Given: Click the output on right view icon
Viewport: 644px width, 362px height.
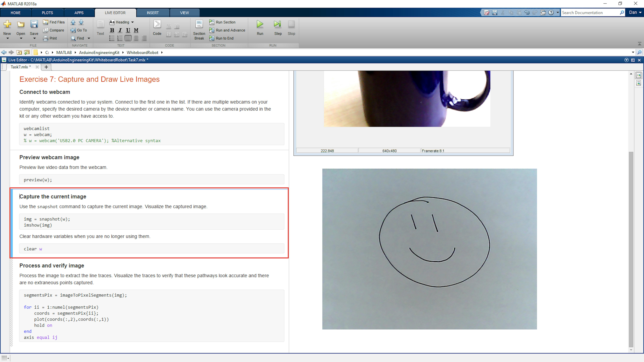Looking at the screenshot, I should pos(639,75).
